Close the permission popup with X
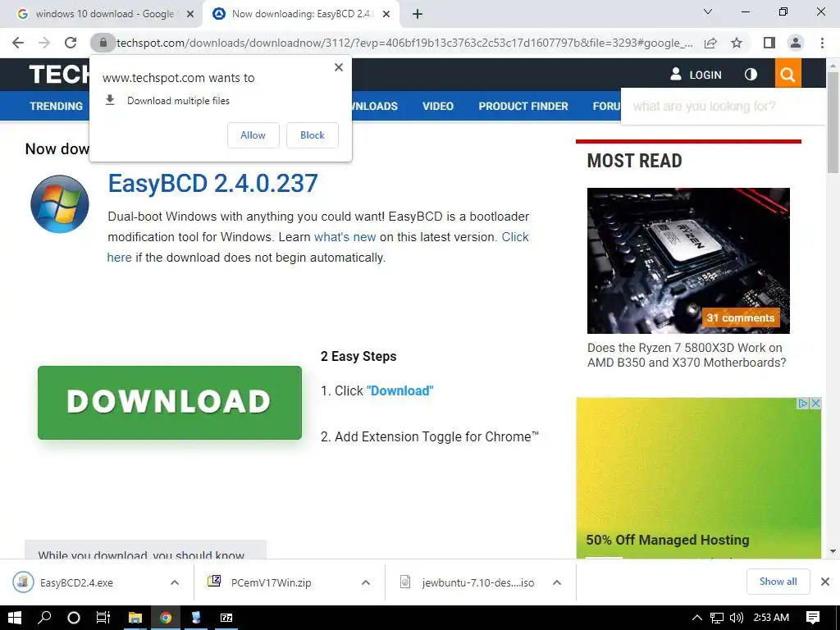The image size is (840, 630). pos(339,67)
